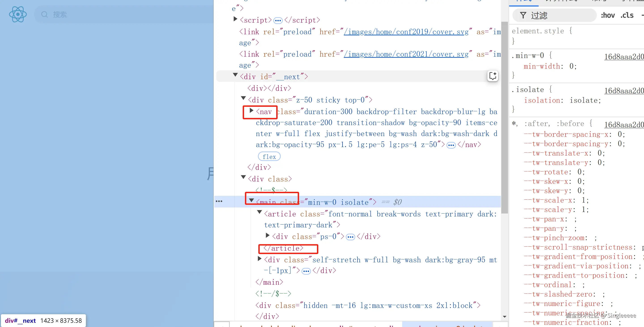This screenshot has width=644, height=327.
Task: Select the <!--/$--> comment row
Action: click(273, 294)
